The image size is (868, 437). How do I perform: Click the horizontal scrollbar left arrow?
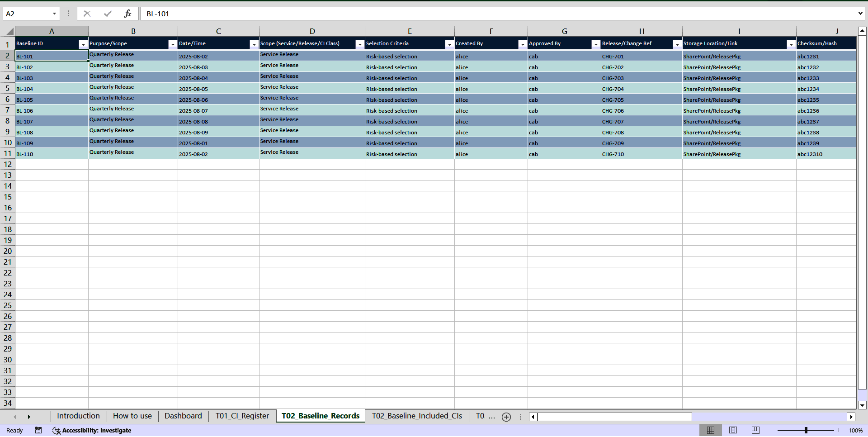click(x=533, y=417)
